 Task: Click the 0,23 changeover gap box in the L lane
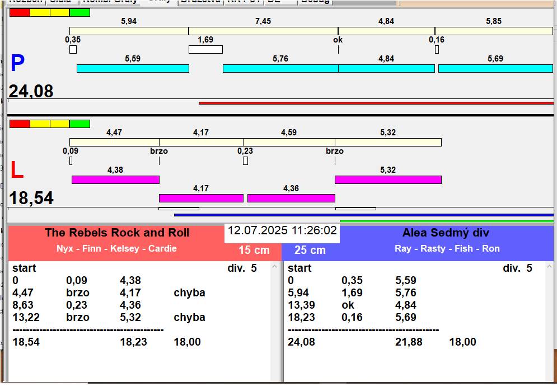click(x=245, y=160)
